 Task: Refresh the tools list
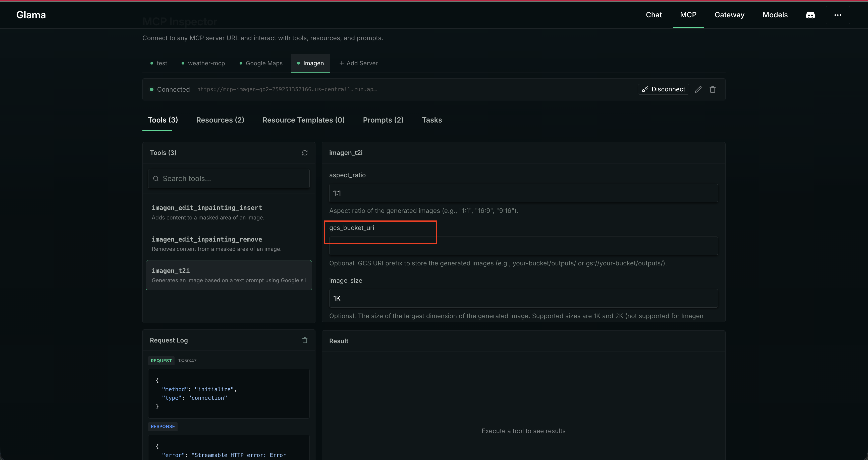[x=305, y=153]
